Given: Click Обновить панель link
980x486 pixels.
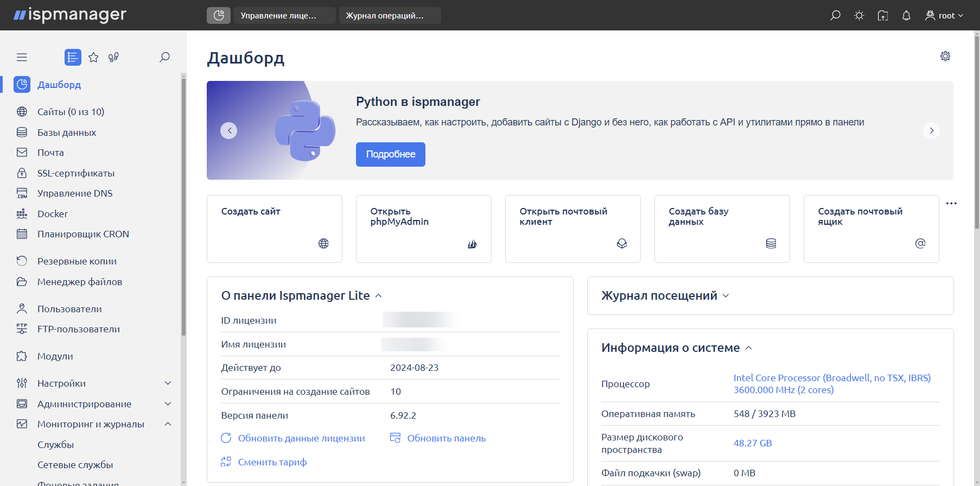Looking at the screenshot, I should point(438,438).
